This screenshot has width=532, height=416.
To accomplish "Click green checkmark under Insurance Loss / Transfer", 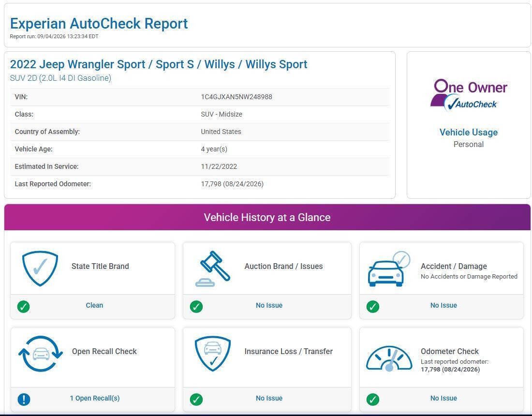I will pos(196,400).
